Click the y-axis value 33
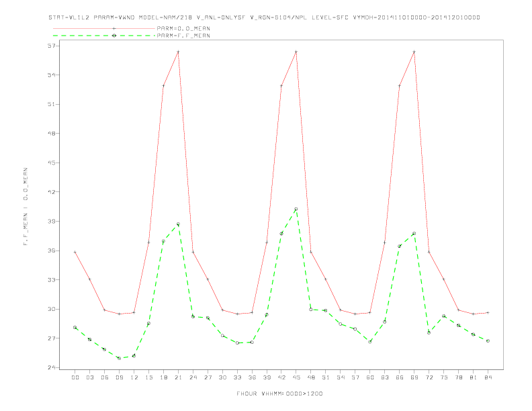 tap(52, 280)
